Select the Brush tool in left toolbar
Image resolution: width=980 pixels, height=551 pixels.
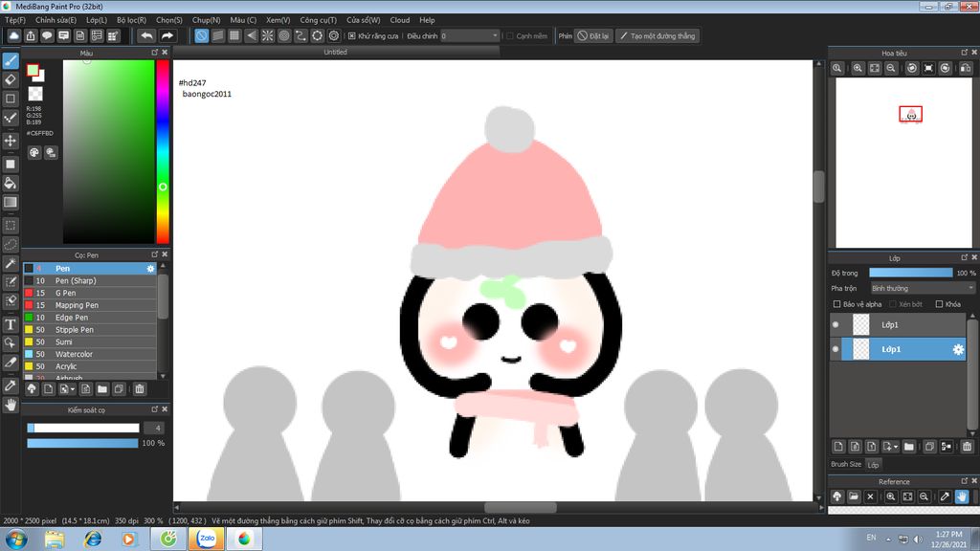tap(11, 60)
